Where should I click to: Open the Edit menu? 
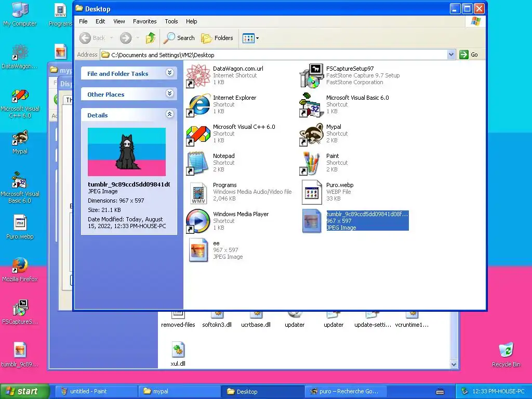100,21
